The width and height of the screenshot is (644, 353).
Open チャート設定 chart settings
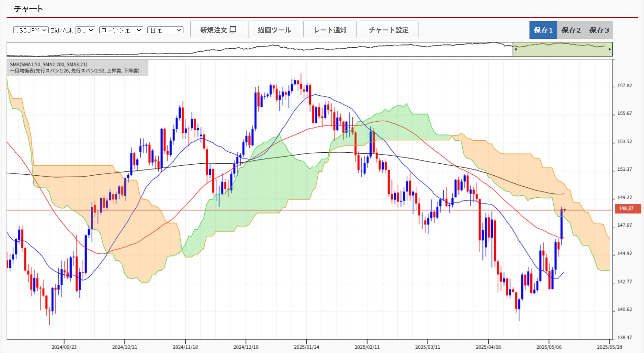pyautogui.click(x=388, y=30)
